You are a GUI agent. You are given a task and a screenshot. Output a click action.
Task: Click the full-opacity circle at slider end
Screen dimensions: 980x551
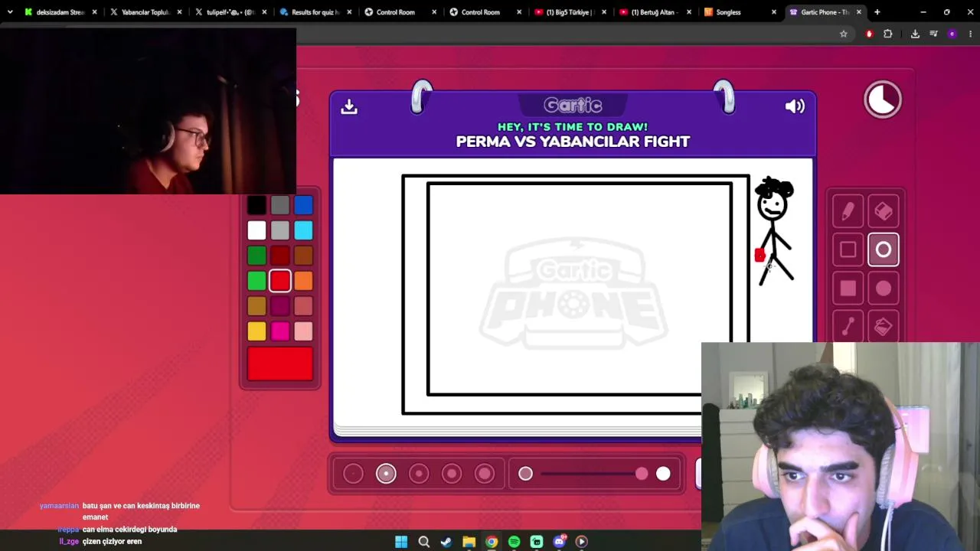point(663,474)
